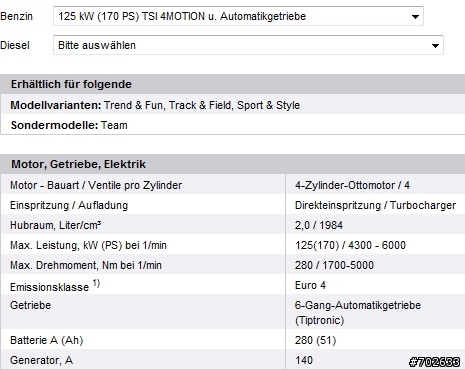Click the footnote marker next to Emissionsklasse
The height and width of the screenshot is (370, 465).
coord(96,283)
